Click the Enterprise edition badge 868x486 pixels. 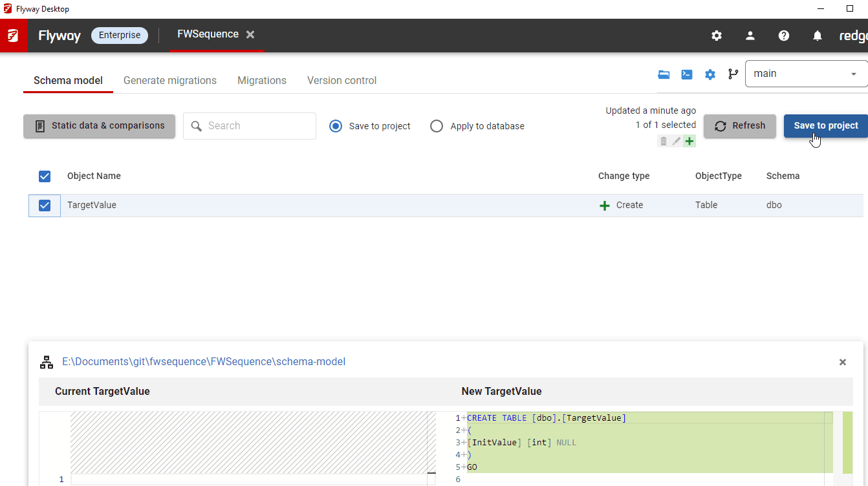[x=120, y=36]
